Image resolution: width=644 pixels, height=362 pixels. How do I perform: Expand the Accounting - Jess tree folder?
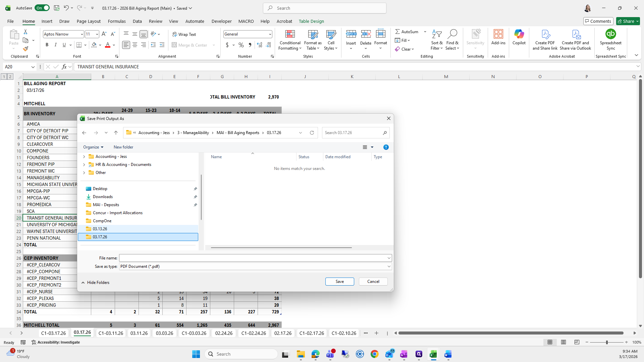pyautogui.click(x=84, y=157)
